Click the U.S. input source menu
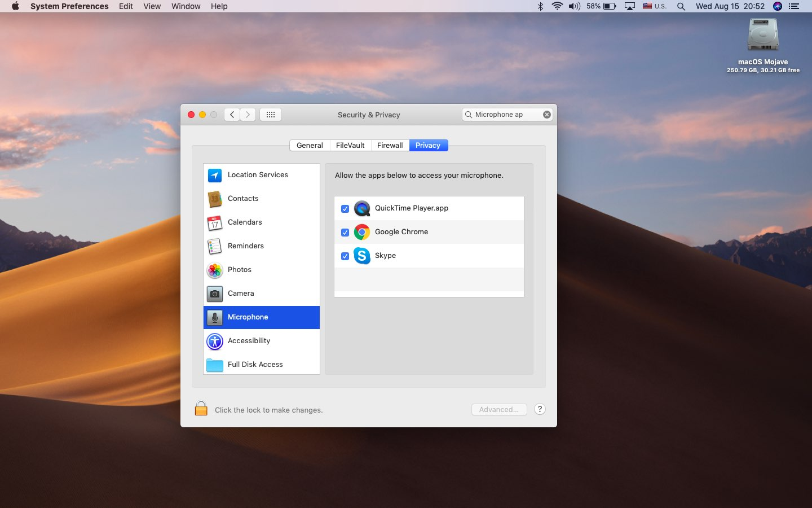812x508 pixels. pos(655,6)
